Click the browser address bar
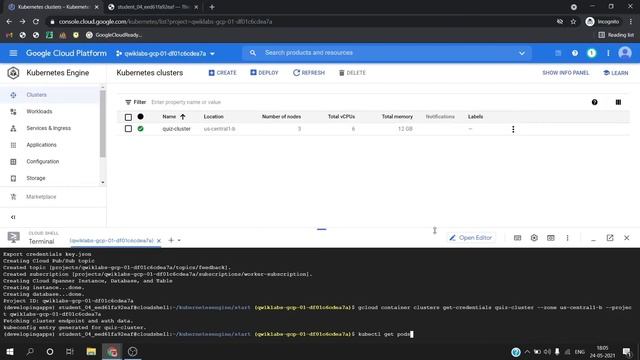640x360 pixels. point(302,22)
